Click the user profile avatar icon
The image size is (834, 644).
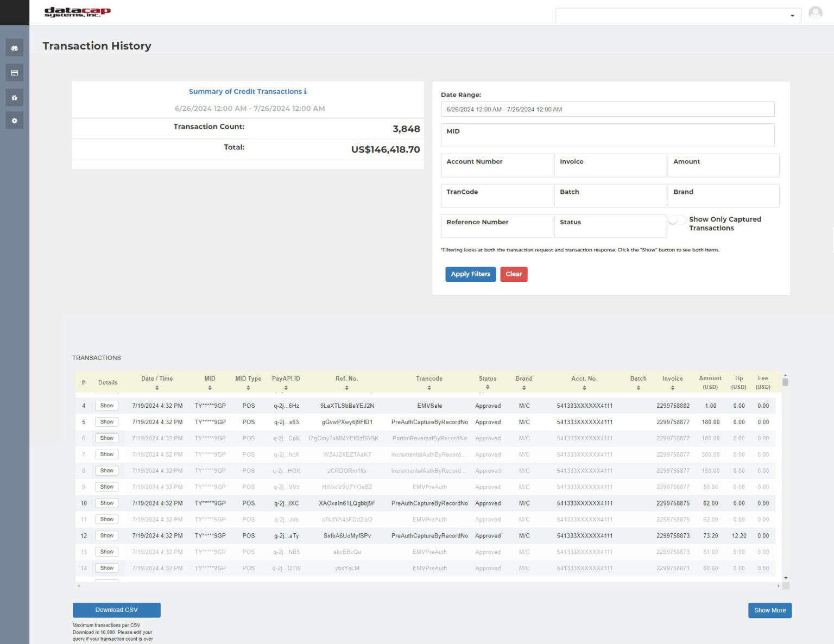816,13
